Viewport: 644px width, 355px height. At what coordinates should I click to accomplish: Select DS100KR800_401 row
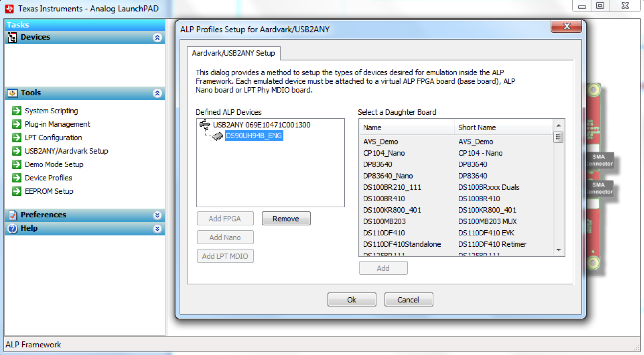[x=456, y=210]
